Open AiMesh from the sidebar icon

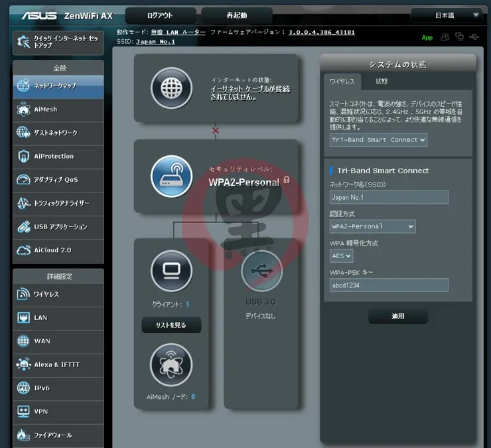coord(23,109)
